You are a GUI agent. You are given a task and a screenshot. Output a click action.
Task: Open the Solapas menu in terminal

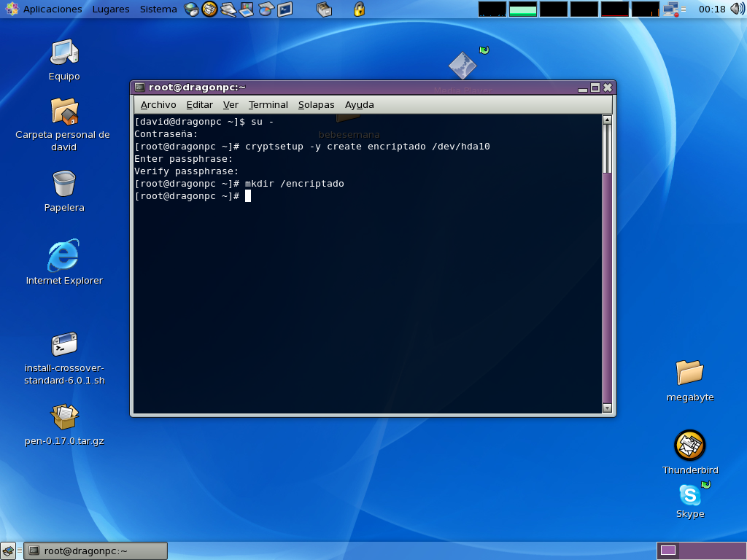coord(316,105)
